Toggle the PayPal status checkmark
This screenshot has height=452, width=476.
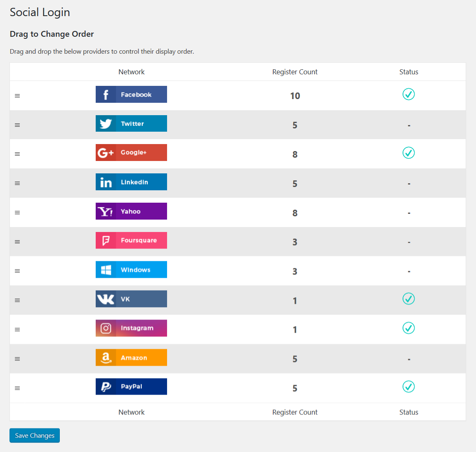408,387
